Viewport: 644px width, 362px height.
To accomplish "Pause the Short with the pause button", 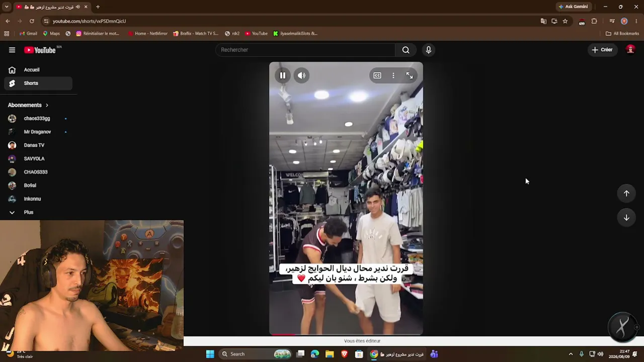I will (283, 75).
